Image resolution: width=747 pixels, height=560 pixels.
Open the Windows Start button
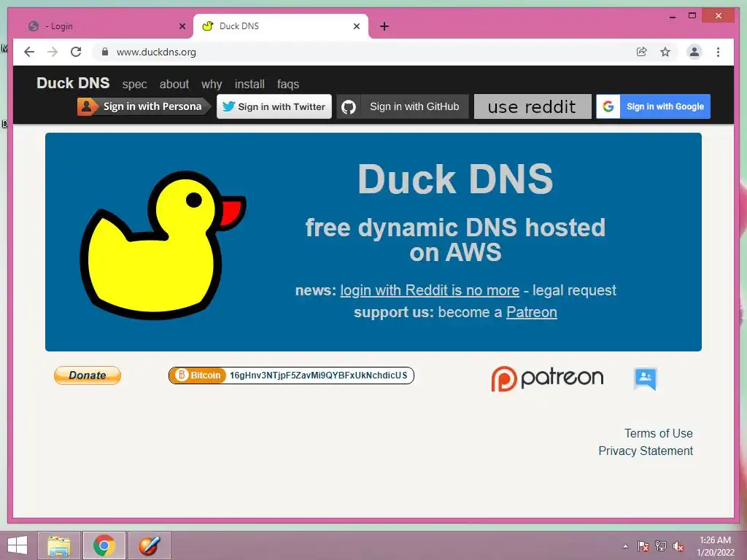[18, 545]
